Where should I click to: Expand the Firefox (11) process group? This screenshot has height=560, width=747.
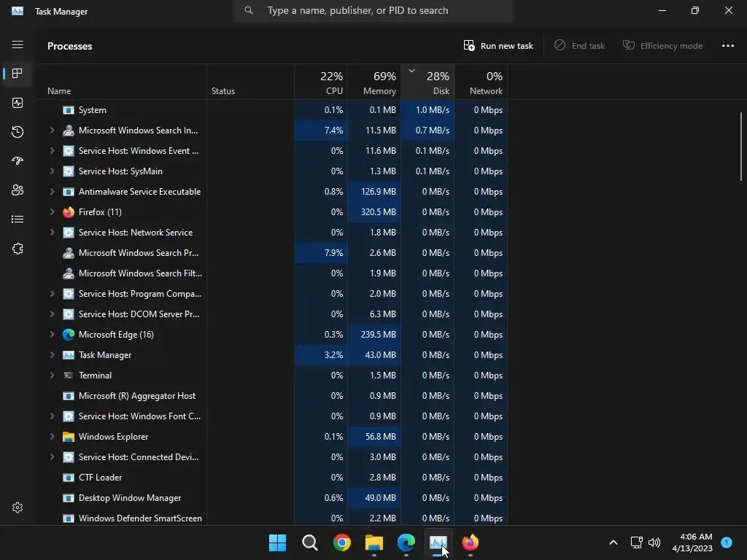click(52, 212)
